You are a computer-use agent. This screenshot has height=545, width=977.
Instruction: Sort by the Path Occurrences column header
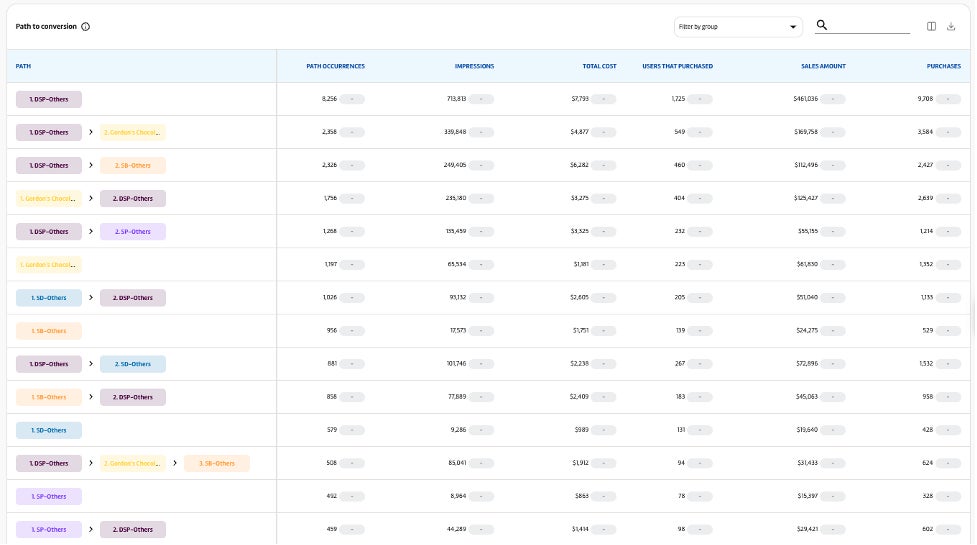click(x=335, y=66)
